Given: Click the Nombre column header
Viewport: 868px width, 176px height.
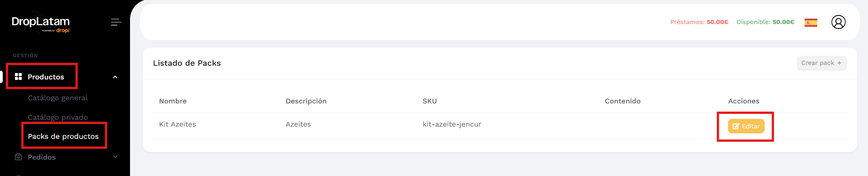Looking at the screenshot, I should pyautogui.click(x=173, y=101).
